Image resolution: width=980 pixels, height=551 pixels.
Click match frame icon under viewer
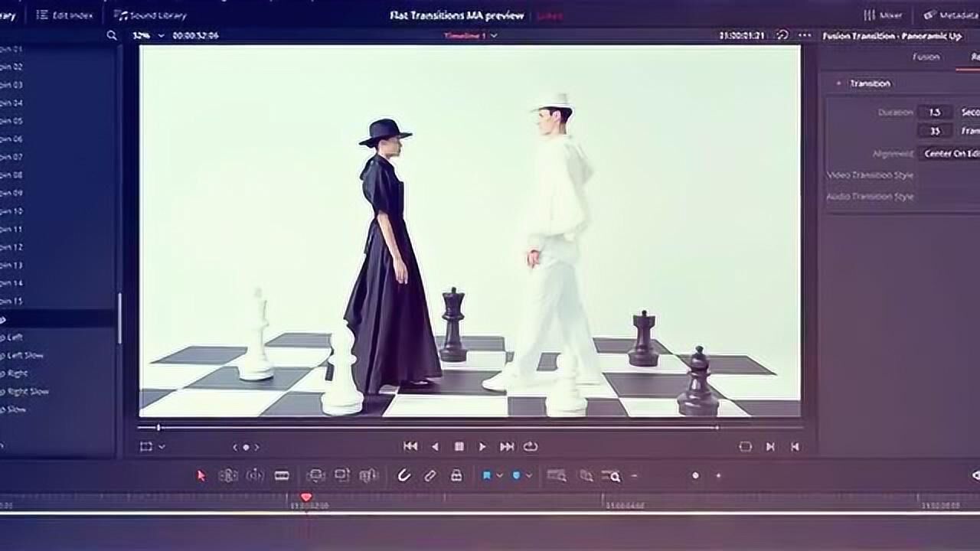(745, 447)
